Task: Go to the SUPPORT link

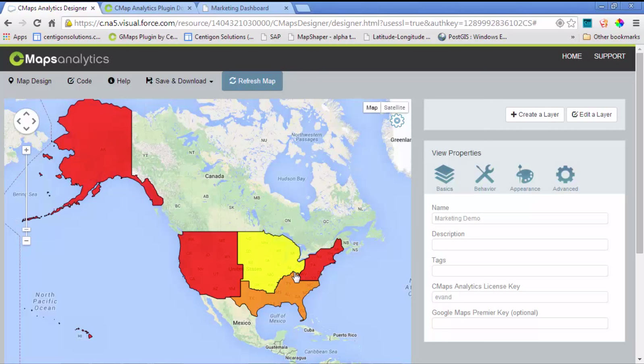Action: coord(609,56)
